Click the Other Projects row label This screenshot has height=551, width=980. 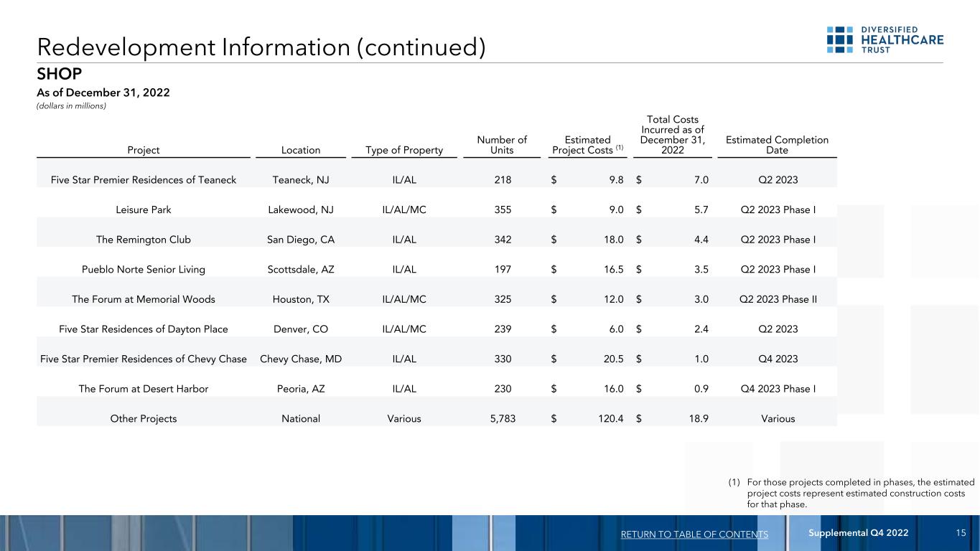[144, 418]
